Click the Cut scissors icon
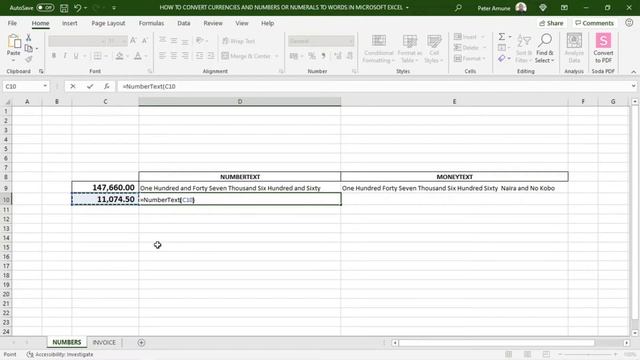Screen dimensions: 640x360 point(29,38)
